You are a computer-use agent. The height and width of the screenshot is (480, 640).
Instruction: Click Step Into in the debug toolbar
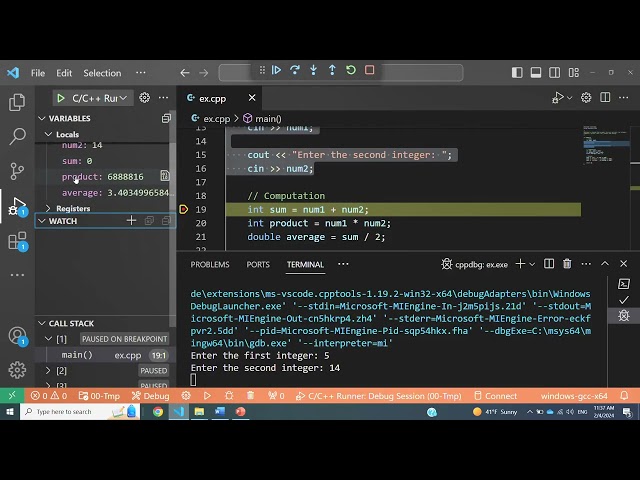pos(313,70)
